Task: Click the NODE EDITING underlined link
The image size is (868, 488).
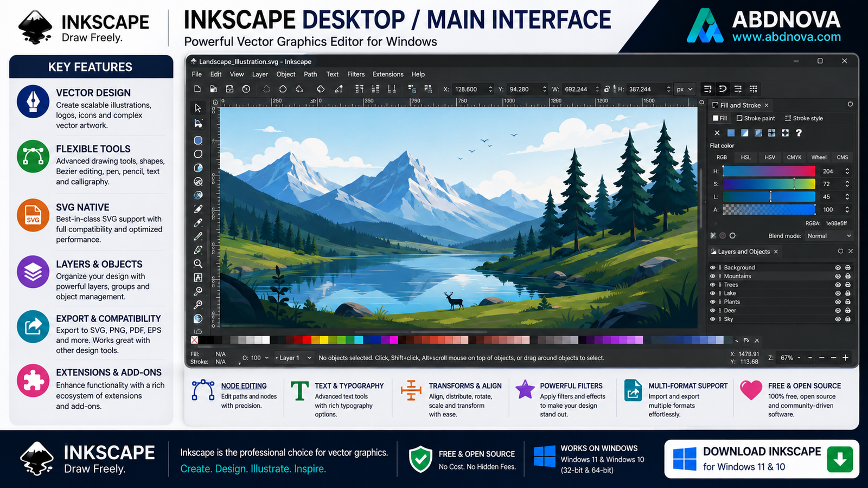Action: coord(244,386)
